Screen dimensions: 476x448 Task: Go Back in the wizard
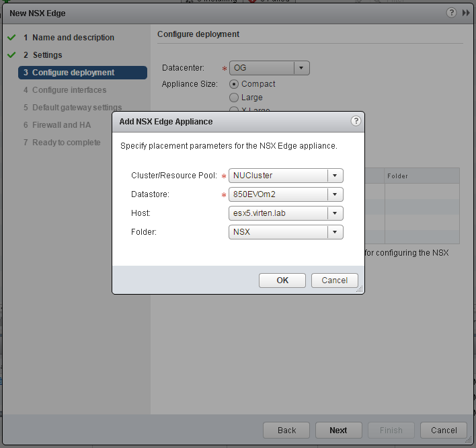coord(286,430)
